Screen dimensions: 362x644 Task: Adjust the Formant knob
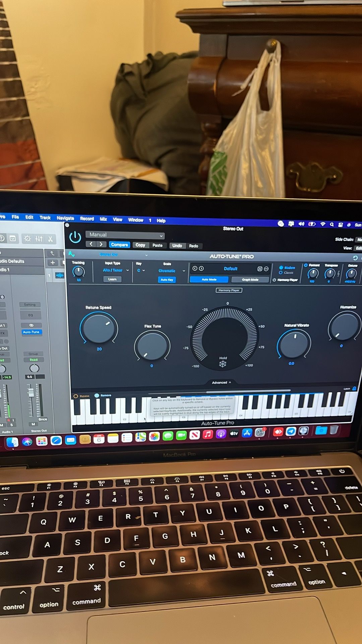(x=313, y=274)
